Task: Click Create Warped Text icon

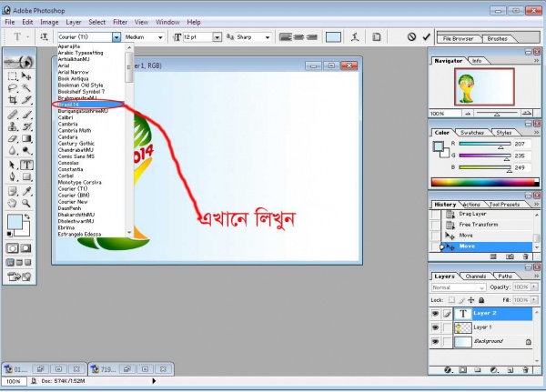Action: tap(355, 37)
